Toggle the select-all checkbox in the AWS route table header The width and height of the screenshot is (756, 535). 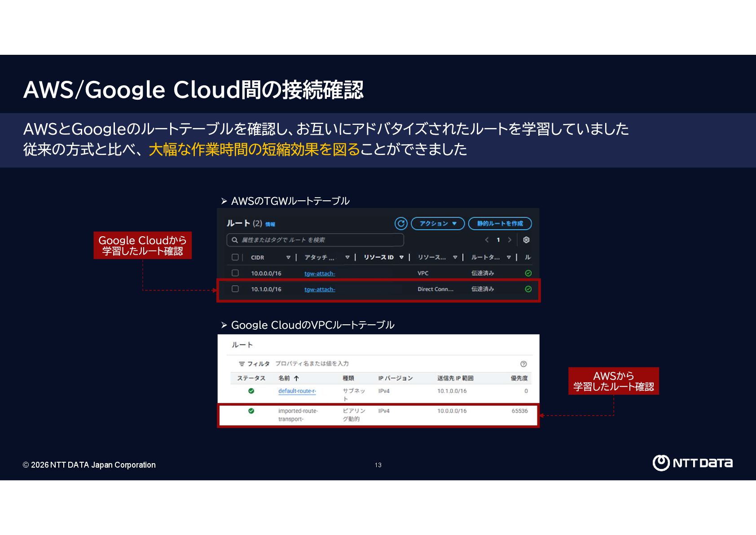pos(235,257)
